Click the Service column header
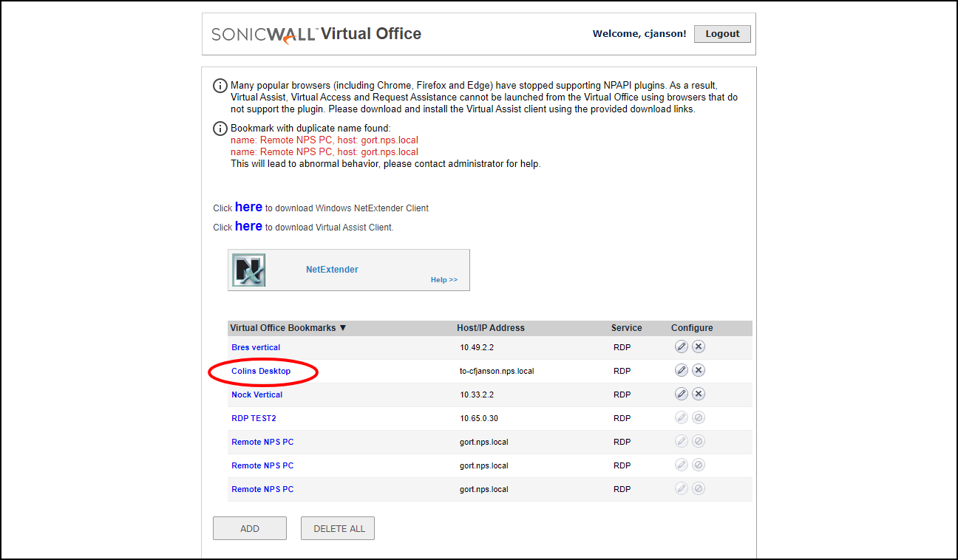This screenshot has height=560, width=958. (627, 328)
